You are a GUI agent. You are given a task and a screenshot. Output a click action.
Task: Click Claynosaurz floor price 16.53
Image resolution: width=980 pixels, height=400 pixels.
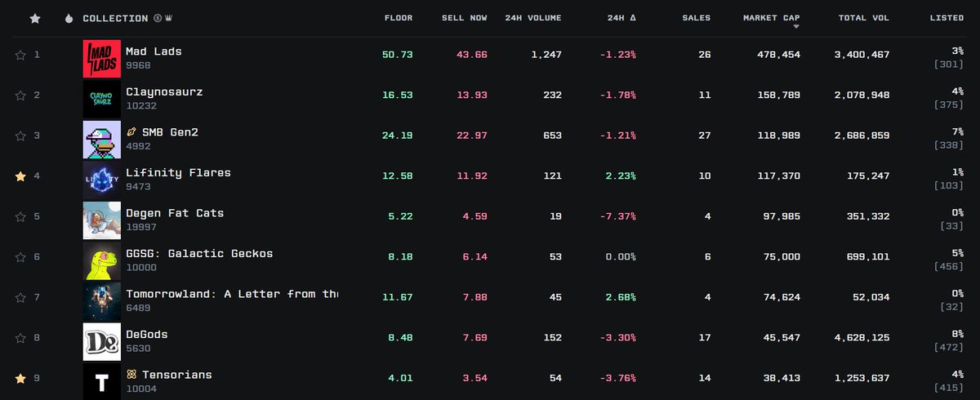tap(397, 95)
